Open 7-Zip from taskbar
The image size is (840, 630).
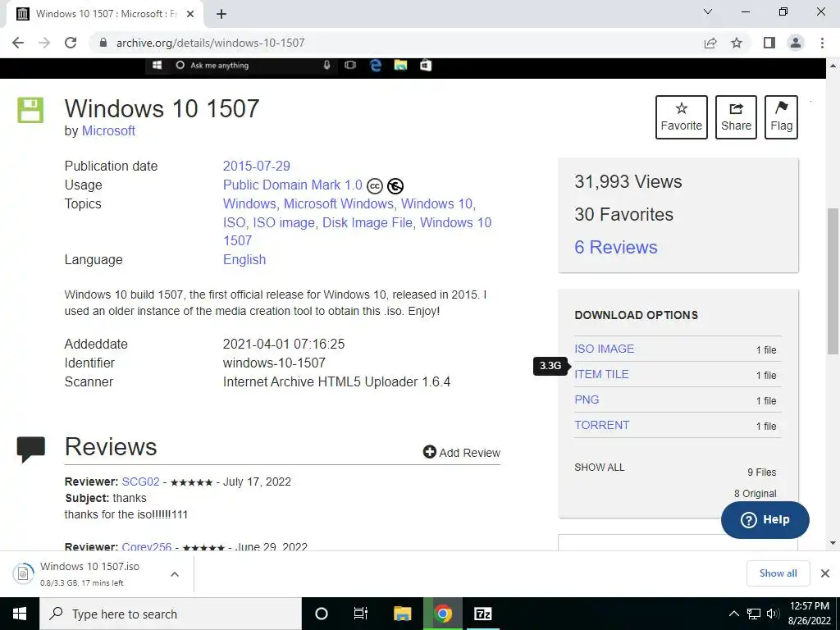[x=482, y=614]
